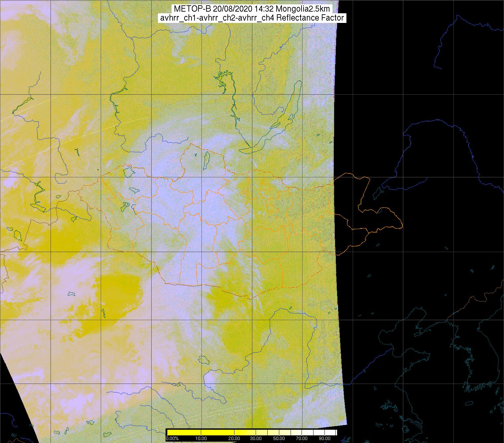Click the '10.00' label on the color scale
504x443 pixels.
(x=201, y=438)
